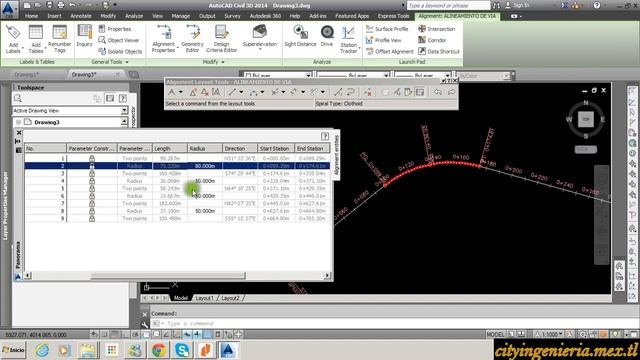Image resolution: width=640 pixels, height=360 pixels.
Task: Click the Redo arrow in layout tools
Action: (451, 92)
